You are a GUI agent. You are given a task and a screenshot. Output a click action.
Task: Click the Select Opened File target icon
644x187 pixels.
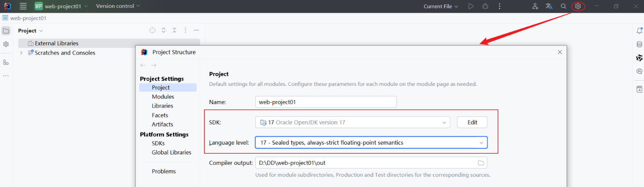click(153, 30)
